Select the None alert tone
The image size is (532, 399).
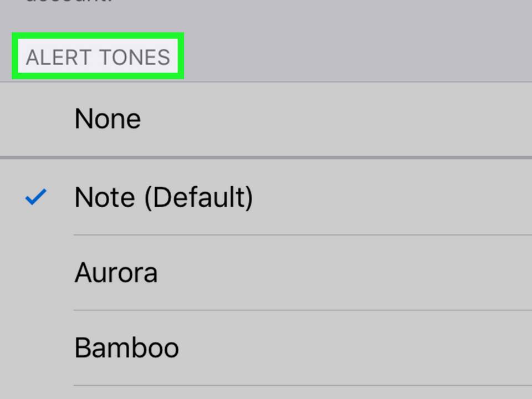[108, 119]
